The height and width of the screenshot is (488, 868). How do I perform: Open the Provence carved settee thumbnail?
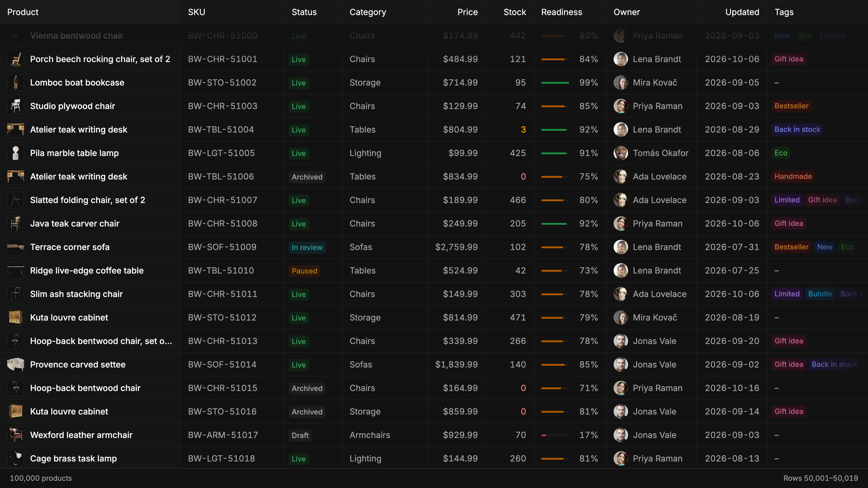tap(15, 364)
